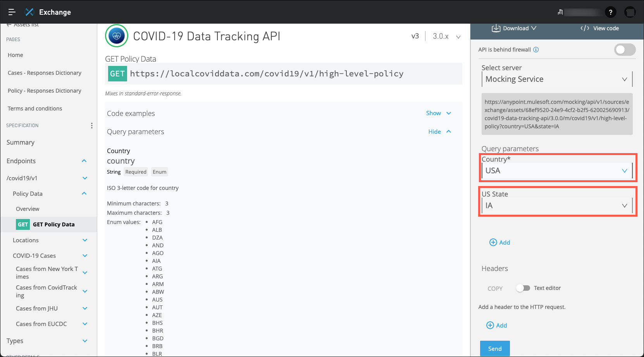This screenshot has width=644, height=357.
Task: Open the US State dropdown showing IA
Action: [557, 205]
